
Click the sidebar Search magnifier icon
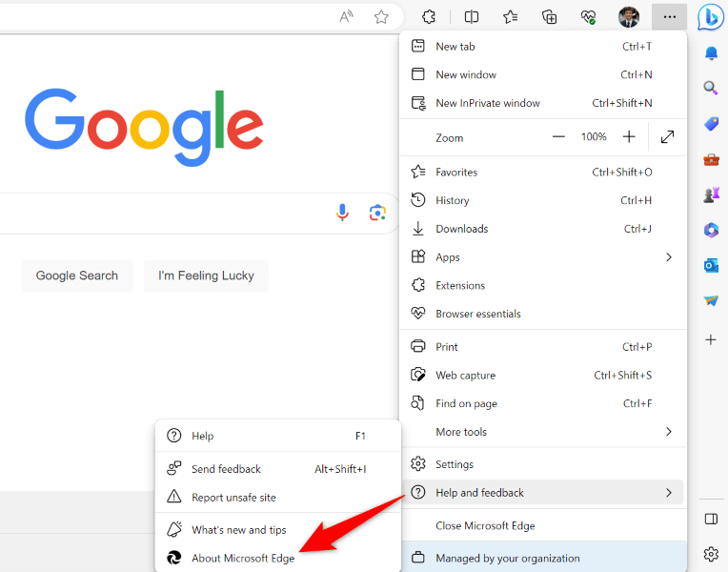711,88
